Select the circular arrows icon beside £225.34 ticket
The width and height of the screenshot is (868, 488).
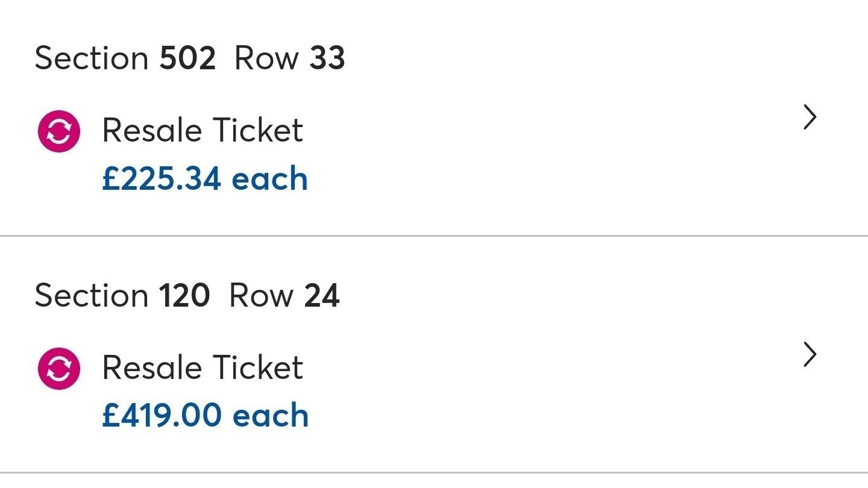[x=58, y=129]
